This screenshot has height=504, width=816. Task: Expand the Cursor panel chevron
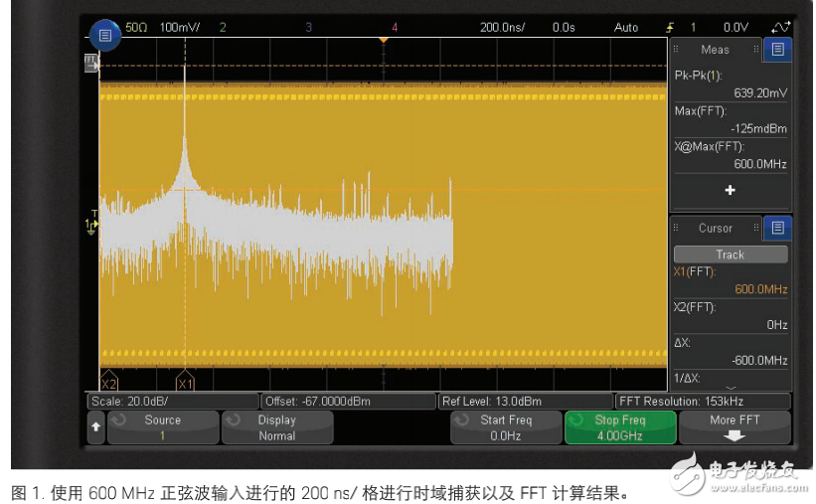[x=731, y=388]
